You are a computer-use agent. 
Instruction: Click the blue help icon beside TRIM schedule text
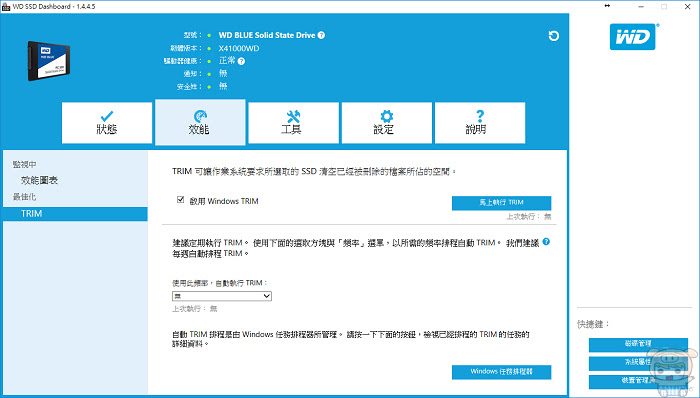546,242
